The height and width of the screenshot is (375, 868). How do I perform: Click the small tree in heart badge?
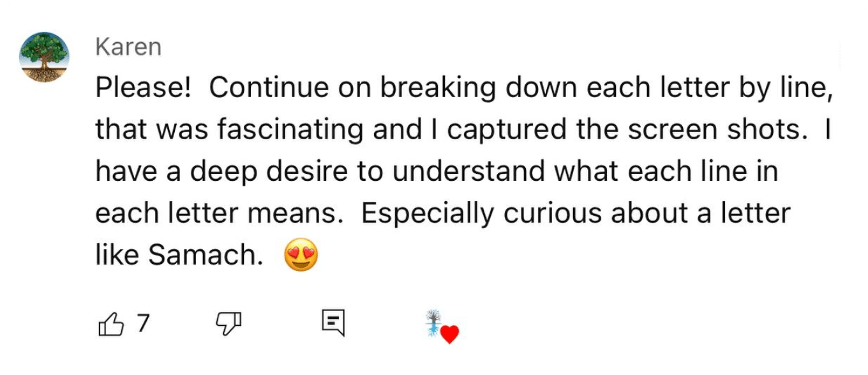434,321
